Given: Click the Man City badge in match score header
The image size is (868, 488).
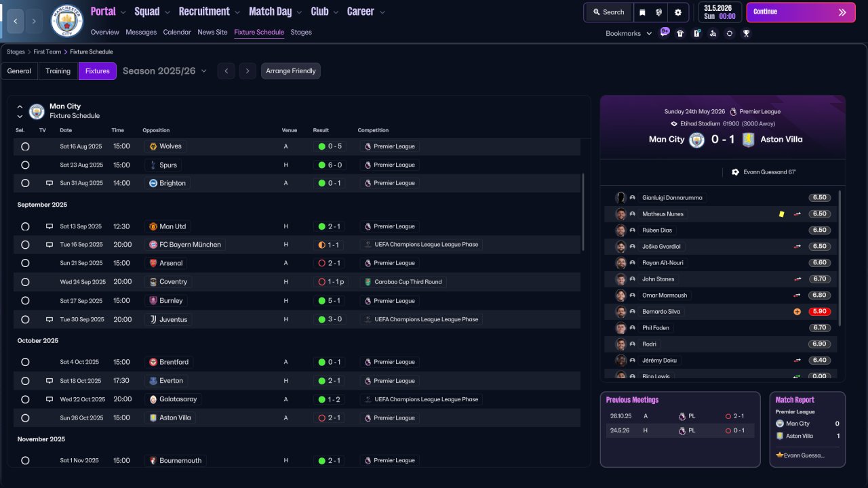Looking at the screenshot, I should point(696,140).
